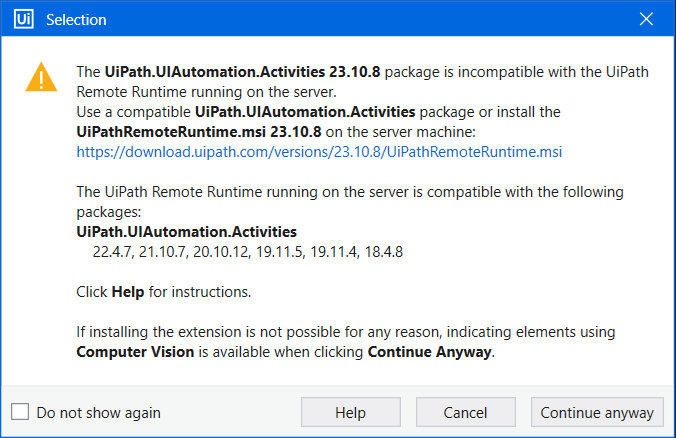Choose the Continue anyway button
The image size is (676, 438).
[597, 412]
